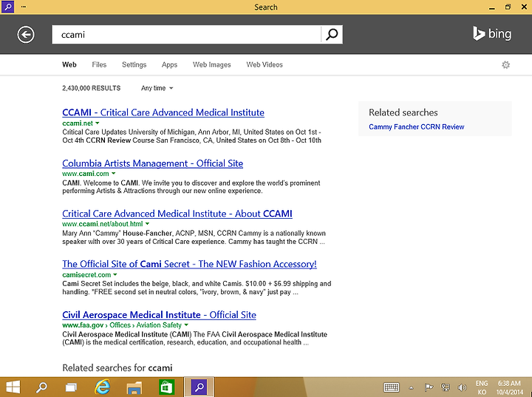The image size is (532, 397).
Task: Open network status tray icon
Action: coord(445,387)
